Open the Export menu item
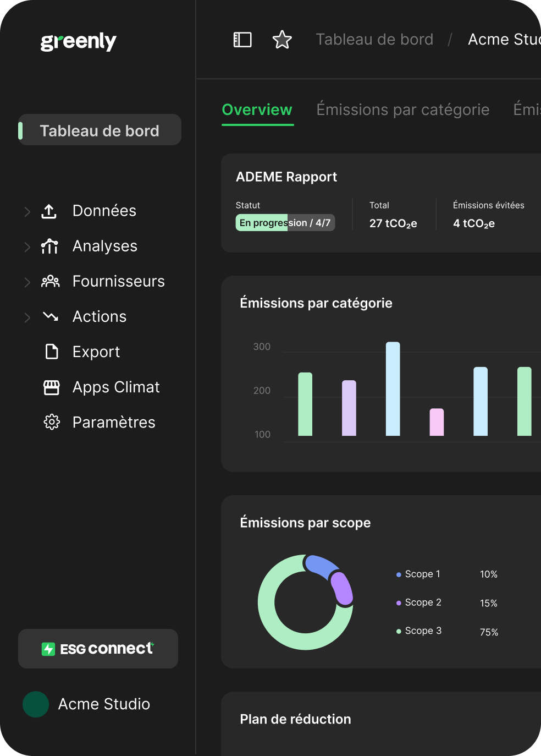The height and width of the screenshot is (756, 541). click(96, 352)
